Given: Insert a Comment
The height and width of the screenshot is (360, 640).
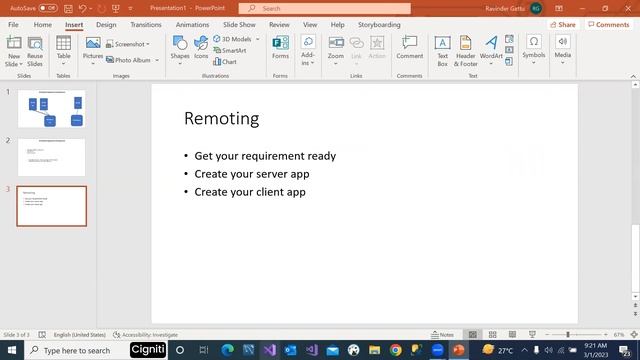Looking at the screenshot, I should click(409, 48).
